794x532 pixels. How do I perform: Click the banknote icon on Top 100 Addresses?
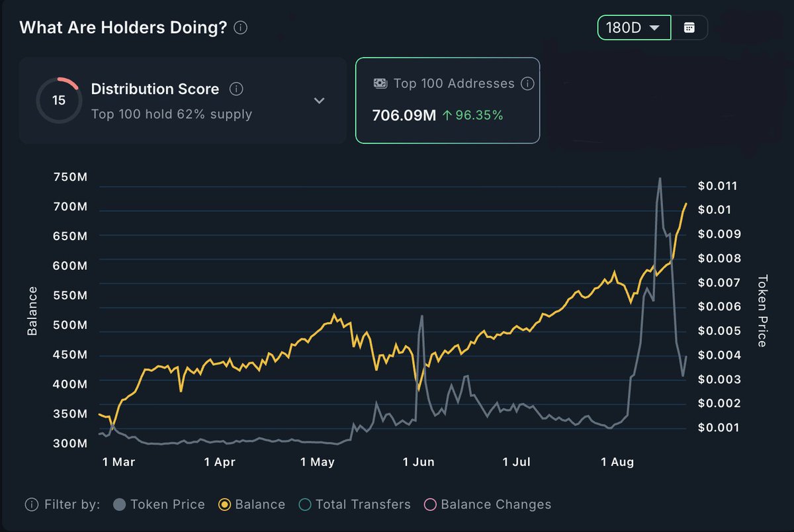[380, 84]
